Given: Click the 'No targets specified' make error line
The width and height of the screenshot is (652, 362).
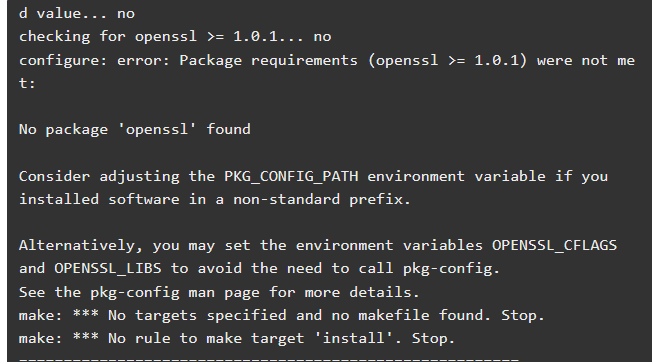Looking at the screenshot, I should point(282,315).
